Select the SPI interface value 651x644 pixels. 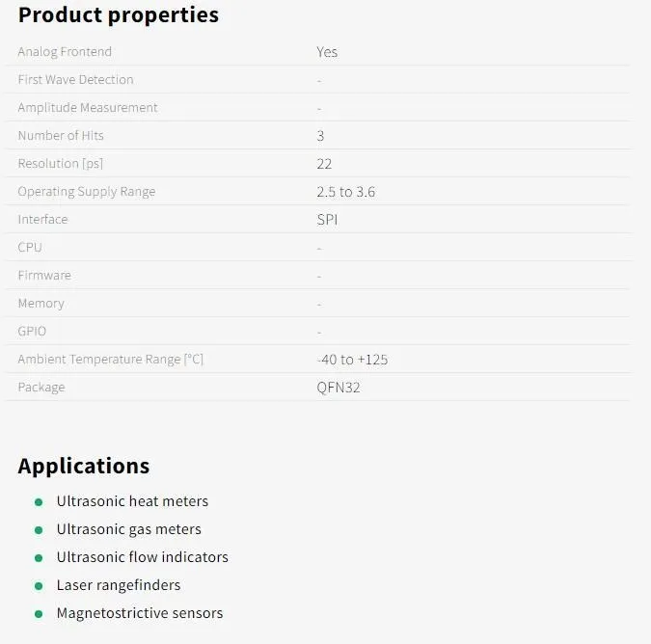point(327,220)
